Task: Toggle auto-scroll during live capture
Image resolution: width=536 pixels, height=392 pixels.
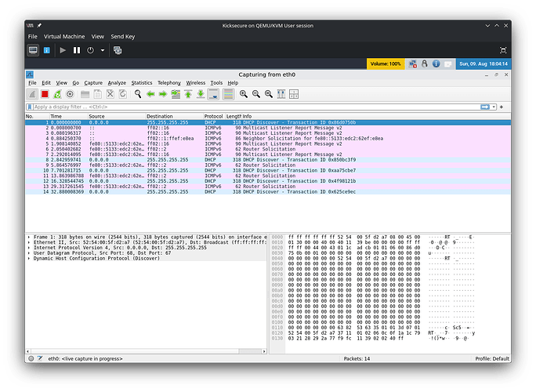Action: click(213, 94)
